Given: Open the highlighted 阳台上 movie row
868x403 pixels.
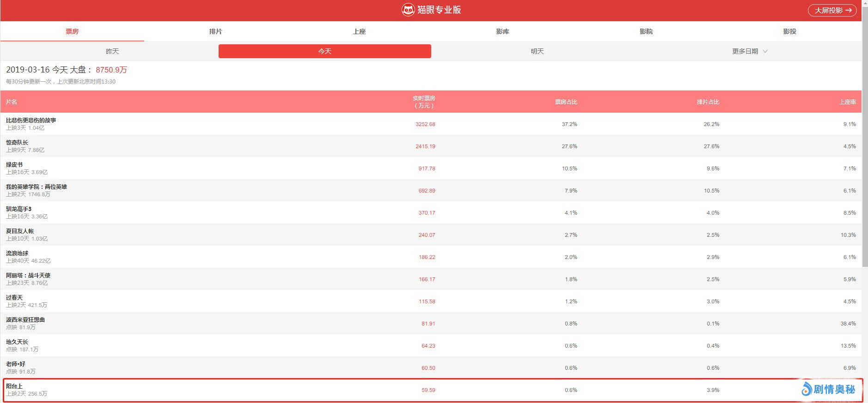Looking at the screenshot, I should (14, 386).
